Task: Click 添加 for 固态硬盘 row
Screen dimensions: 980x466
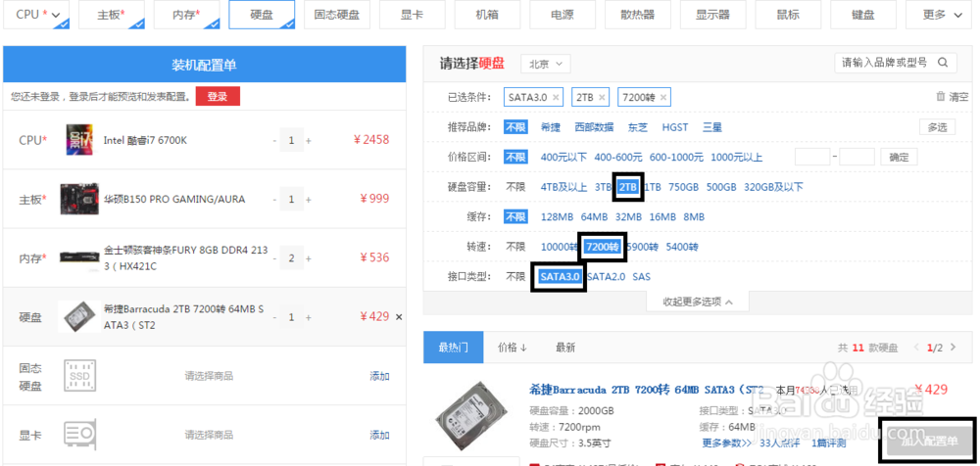Action: (x=379, y=376)
